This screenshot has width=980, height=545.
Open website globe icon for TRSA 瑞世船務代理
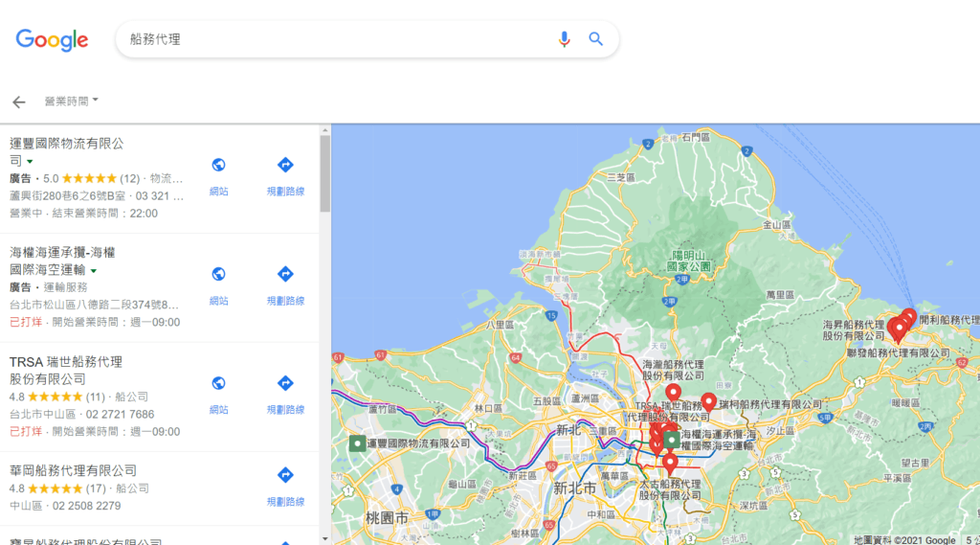pyautogui.click(x=218, y=383)
